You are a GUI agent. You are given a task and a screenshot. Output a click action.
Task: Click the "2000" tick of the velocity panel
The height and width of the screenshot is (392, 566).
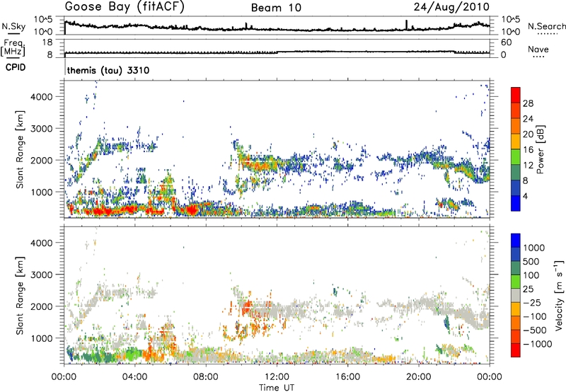coord(42,306)
